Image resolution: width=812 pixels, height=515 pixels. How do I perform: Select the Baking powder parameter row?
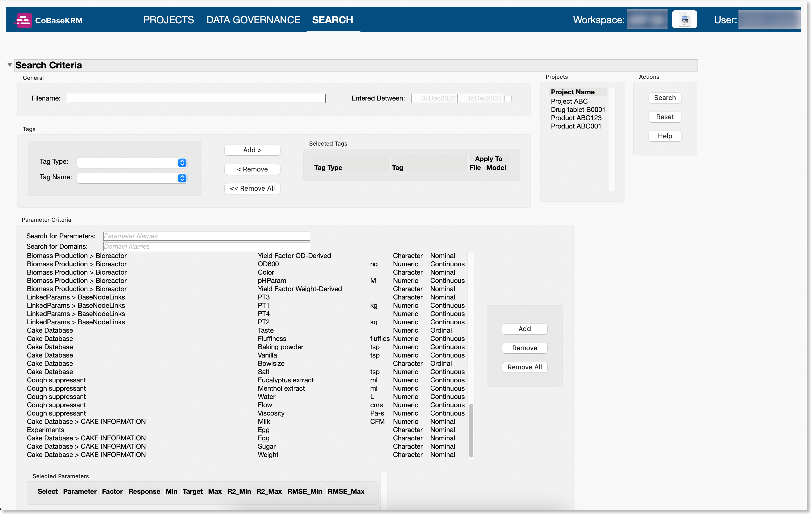click(x=246, y=347)
